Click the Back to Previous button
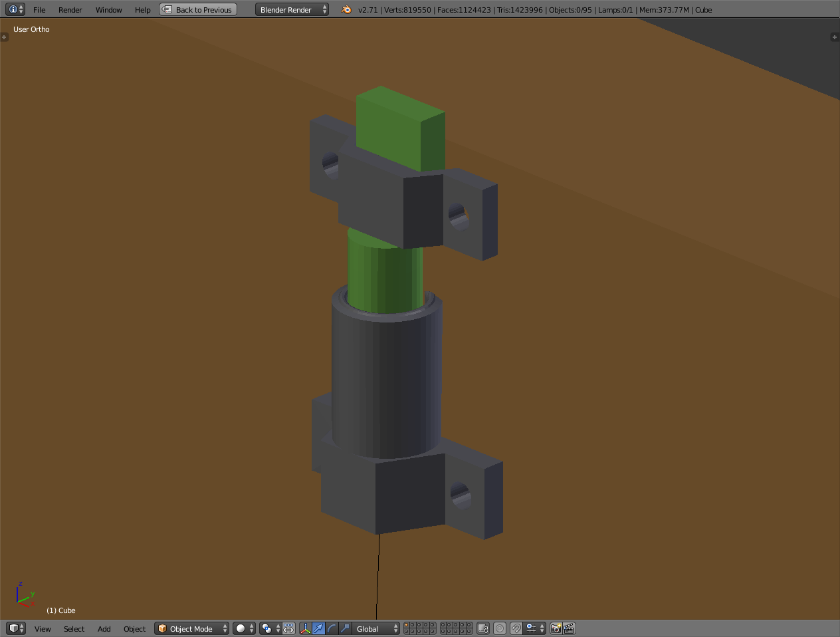Screen dimensions: 840x637 [198, 9]
